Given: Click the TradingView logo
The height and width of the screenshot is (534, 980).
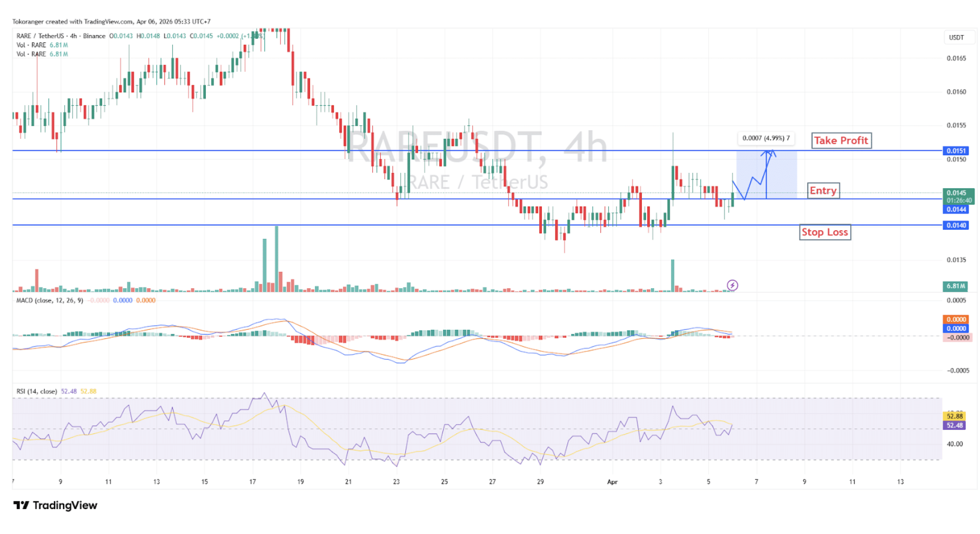Looking at the screenshot, I should click(55, 505).
